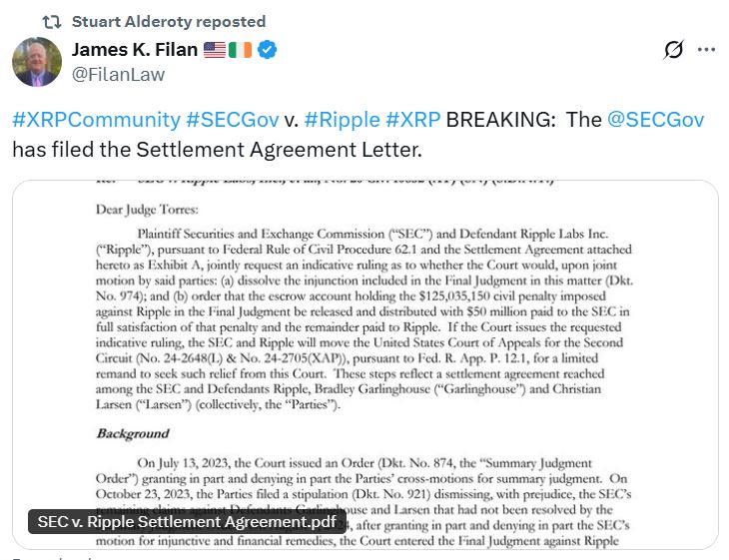Open the #XRPCommunity hashtag
The image size is (729, 560).
96,121
